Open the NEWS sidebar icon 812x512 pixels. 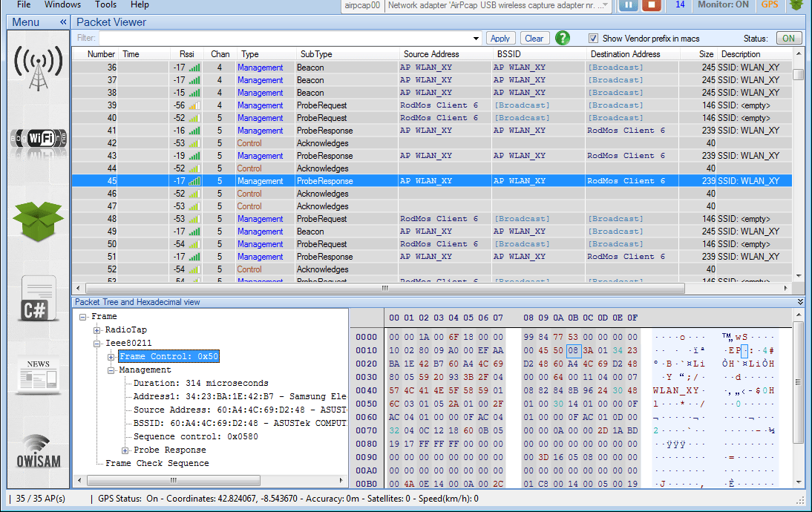(x=39, y=375)
